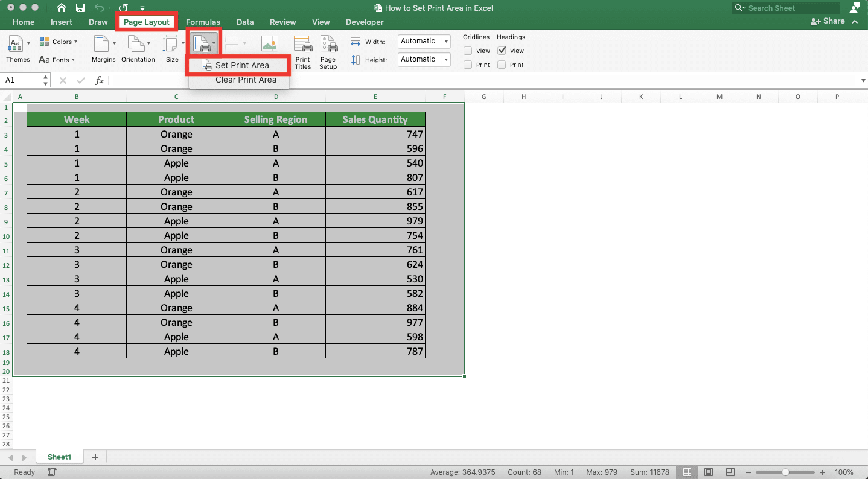Switch to Page Break Preview in status bar
The width and height of the screenshot is (868, 479).
(x=730, y=472)
